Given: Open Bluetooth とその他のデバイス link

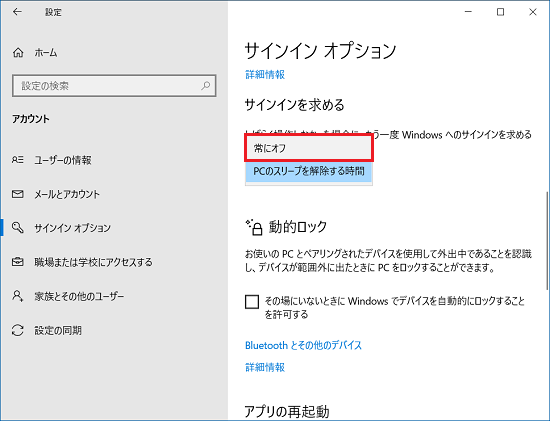Looking at the screenshot, I should [x=303, y=345].
